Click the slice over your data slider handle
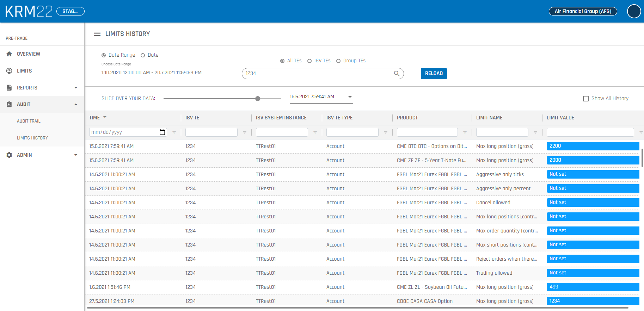The image size is (644, 311). [258, 99]
